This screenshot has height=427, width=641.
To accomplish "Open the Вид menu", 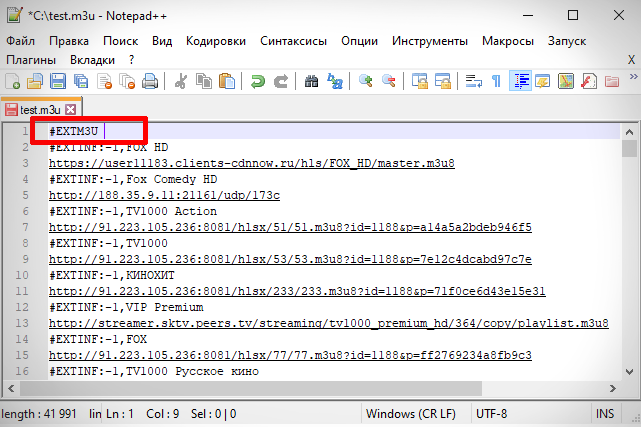I will pos(162,41).
